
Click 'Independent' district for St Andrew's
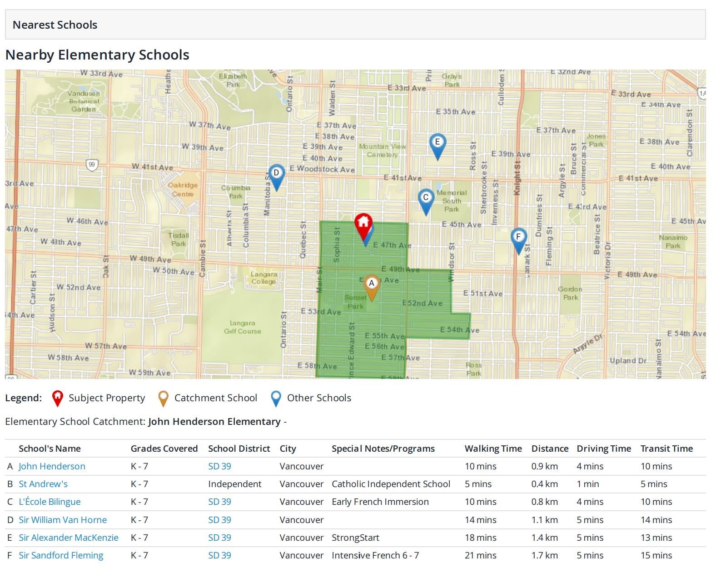234,484
